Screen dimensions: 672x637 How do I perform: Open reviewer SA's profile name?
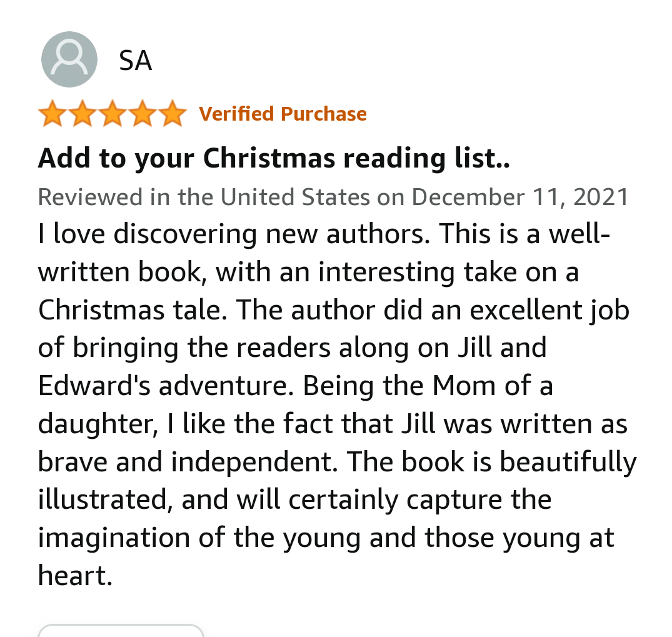135,61
